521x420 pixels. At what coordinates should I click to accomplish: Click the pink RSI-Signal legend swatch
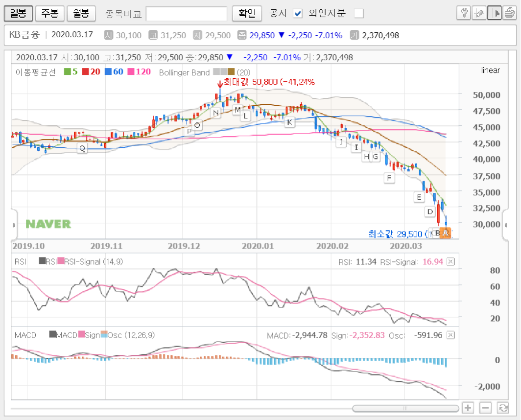(61, 261)
